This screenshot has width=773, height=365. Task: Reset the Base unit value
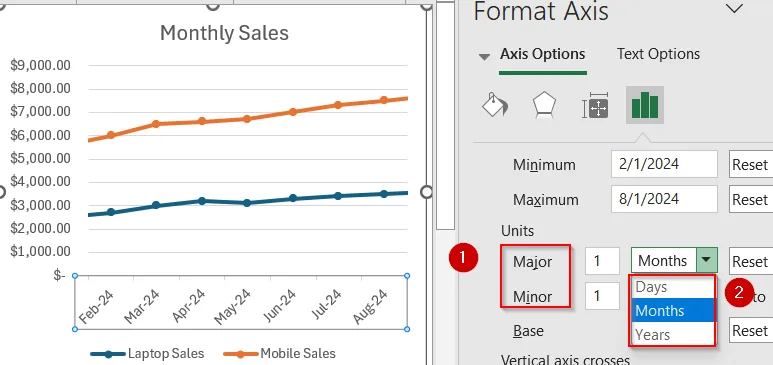[751, 330]
